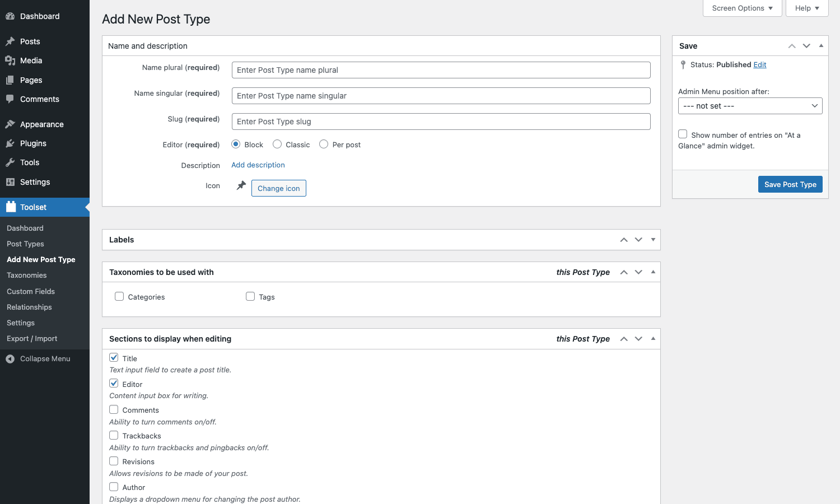Enable the Comments section checkbox
Viewport: 840px width, 504px height.
click(114, 409)
